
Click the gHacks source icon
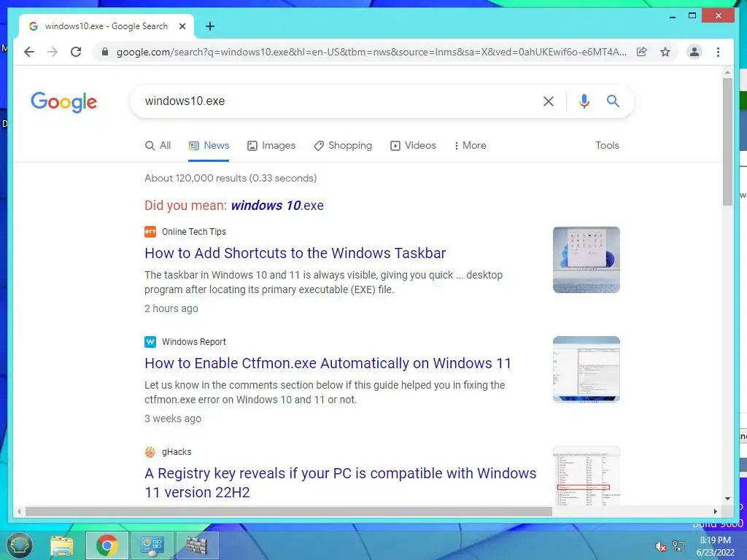(150, 452)
